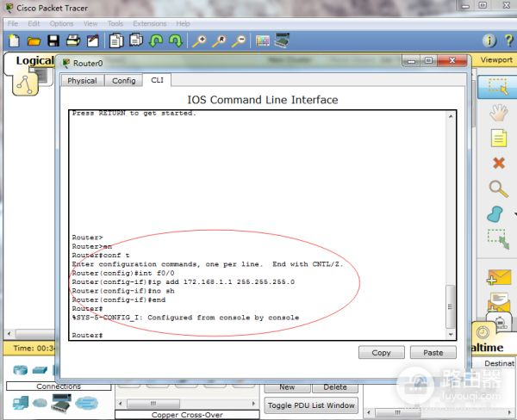Select the Inspect magnifier tool

[x=497, y=188]
